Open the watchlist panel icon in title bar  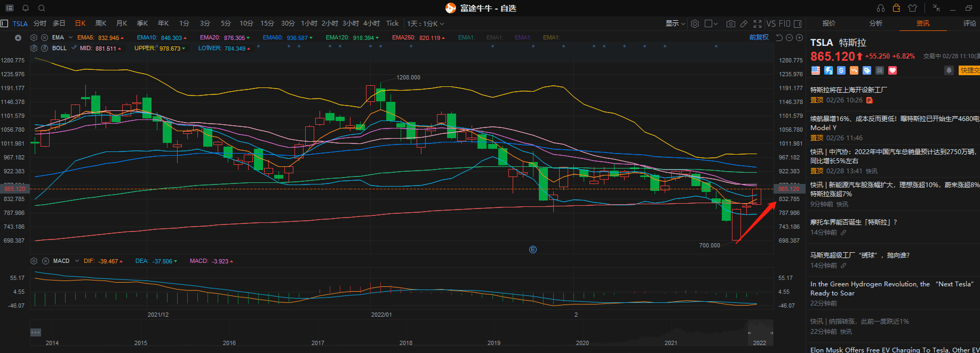[x=9, y=8]
